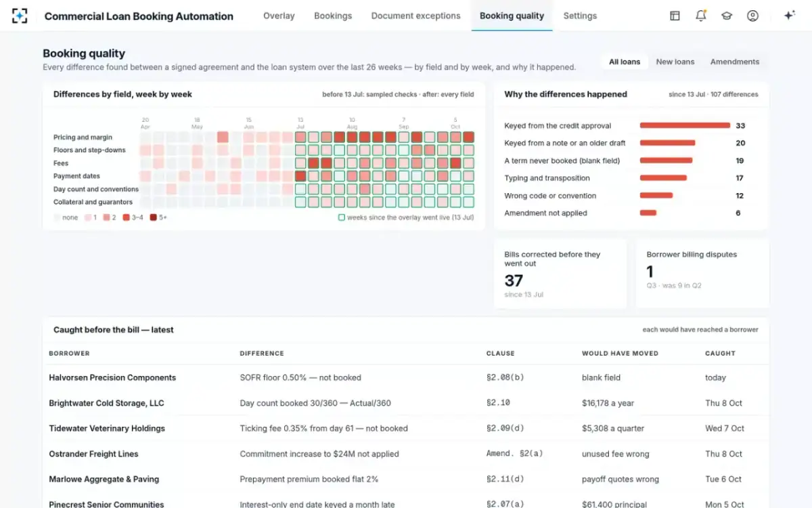Image resolution: width=812 pixels, height=508 pixels.
Task: Select Fees cell for 5 Oct week
Action: [x=455, y=163]
